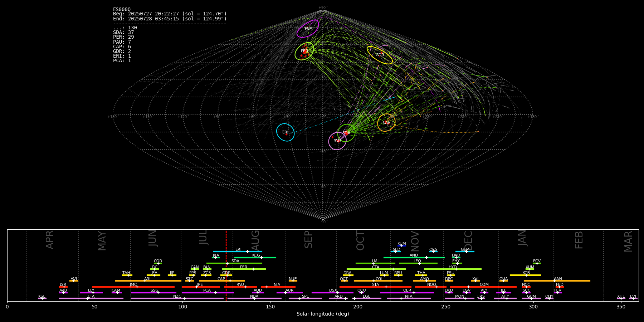Click the cyan ERI activity bar in the timeline
644x322 pixels.
[238, 252]
